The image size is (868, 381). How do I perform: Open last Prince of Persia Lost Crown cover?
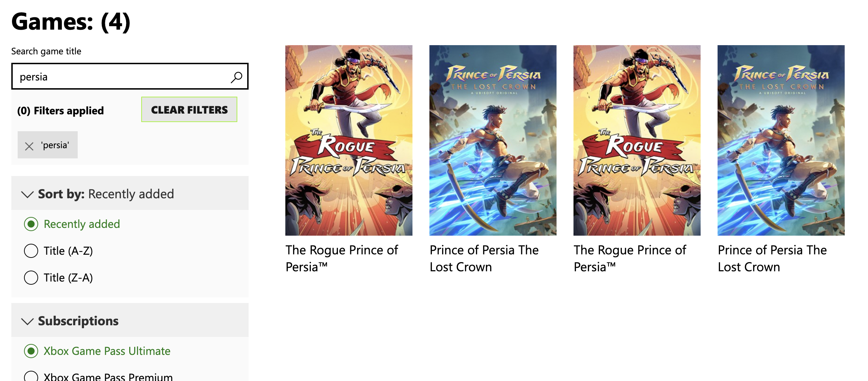click(781, 140)
